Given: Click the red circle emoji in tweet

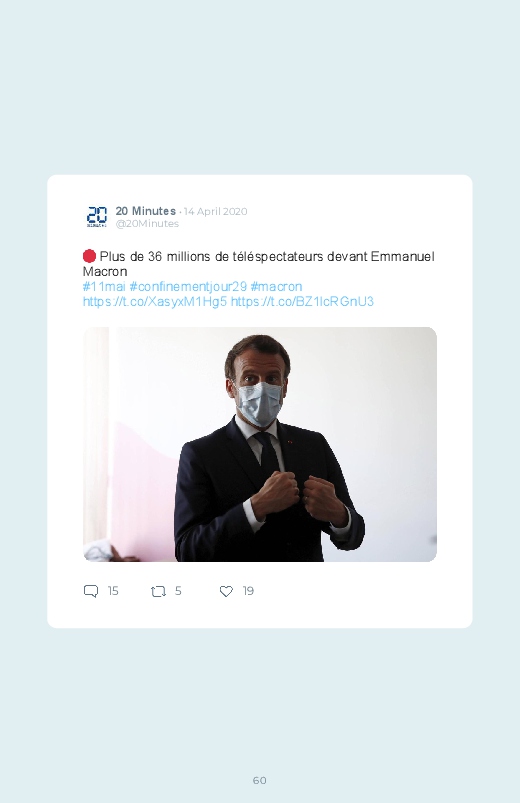Looking at the screenshot, I should point(89,256).
